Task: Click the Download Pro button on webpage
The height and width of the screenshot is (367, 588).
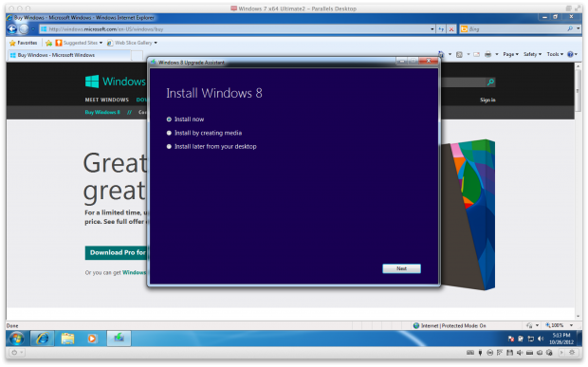Action: 117,252
